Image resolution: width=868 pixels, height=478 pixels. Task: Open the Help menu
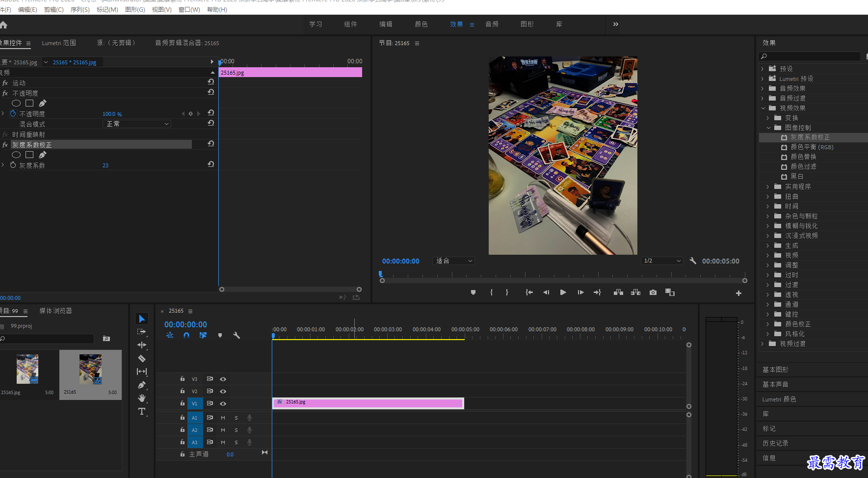[217, 10]
